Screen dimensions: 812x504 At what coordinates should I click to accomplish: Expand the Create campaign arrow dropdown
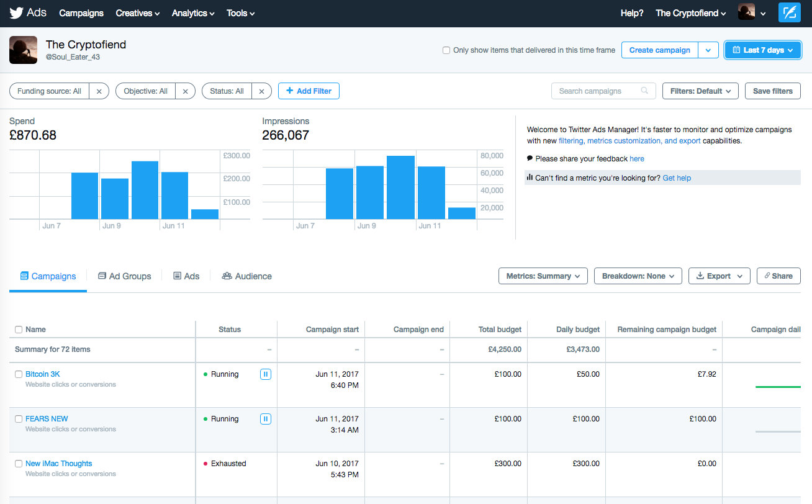(708, 50)
